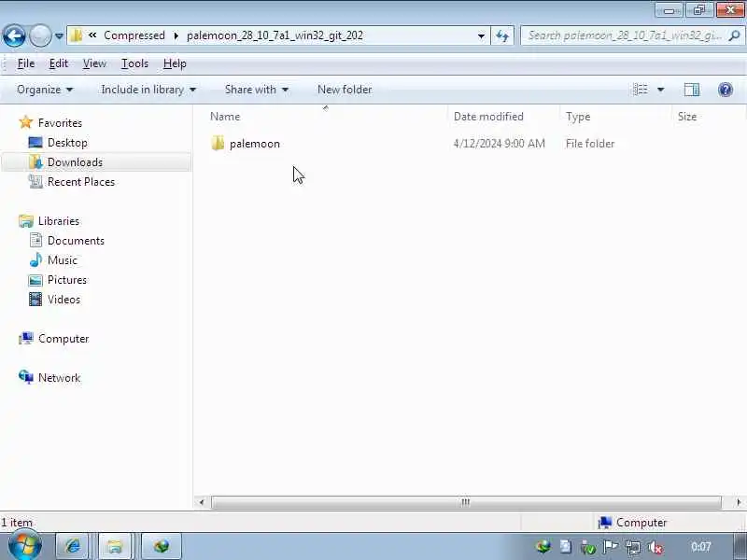The image size is (747, 560).
Task: Click the scrollbar right arrow
Action: (738, 502)
